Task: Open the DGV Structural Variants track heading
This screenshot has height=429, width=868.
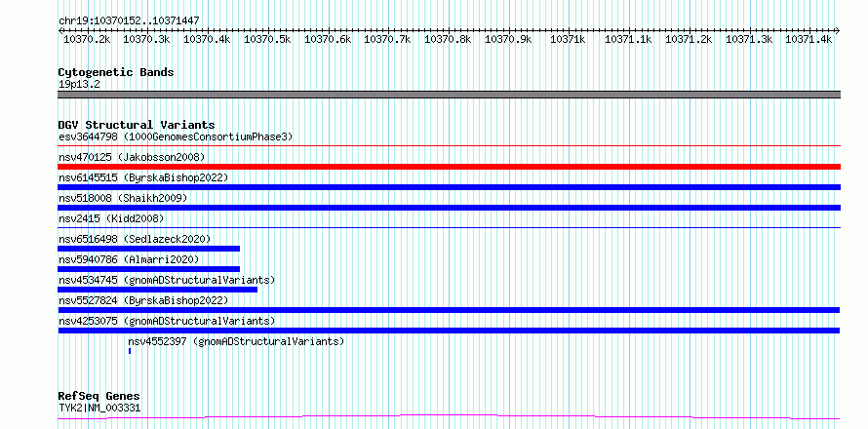Action: [x=137, y=125]
